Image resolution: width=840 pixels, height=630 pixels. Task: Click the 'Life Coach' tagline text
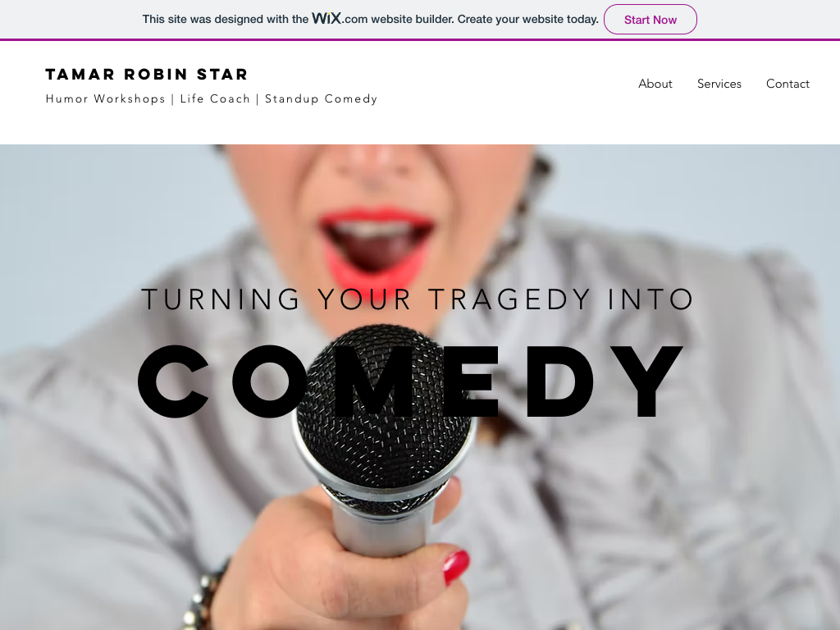(216, 98)
